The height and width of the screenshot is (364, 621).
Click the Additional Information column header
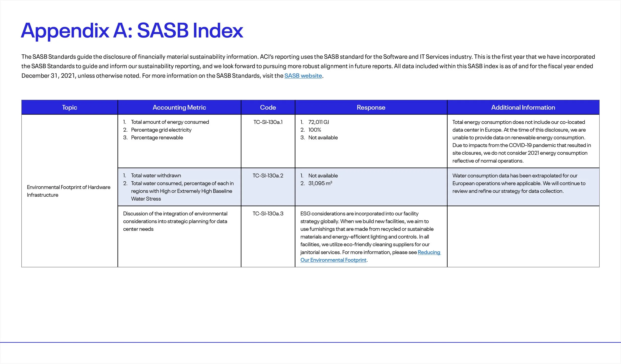(x=523, y=107)
